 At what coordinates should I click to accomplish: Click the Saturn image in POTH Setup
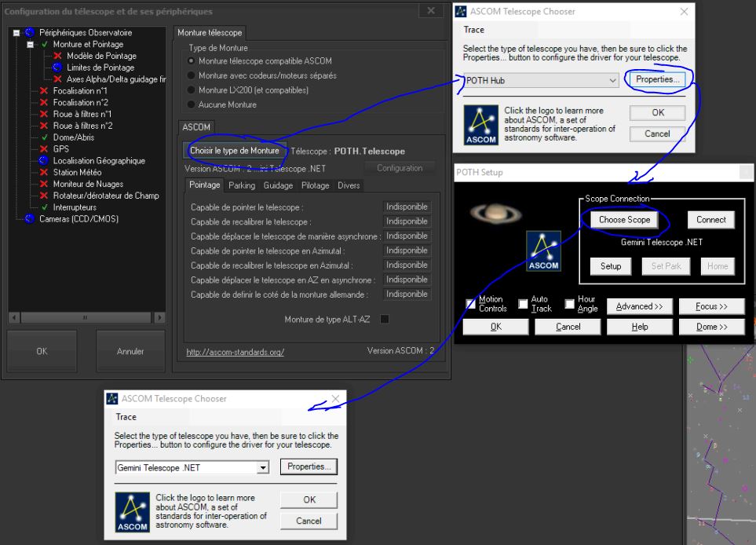point(492,214)
